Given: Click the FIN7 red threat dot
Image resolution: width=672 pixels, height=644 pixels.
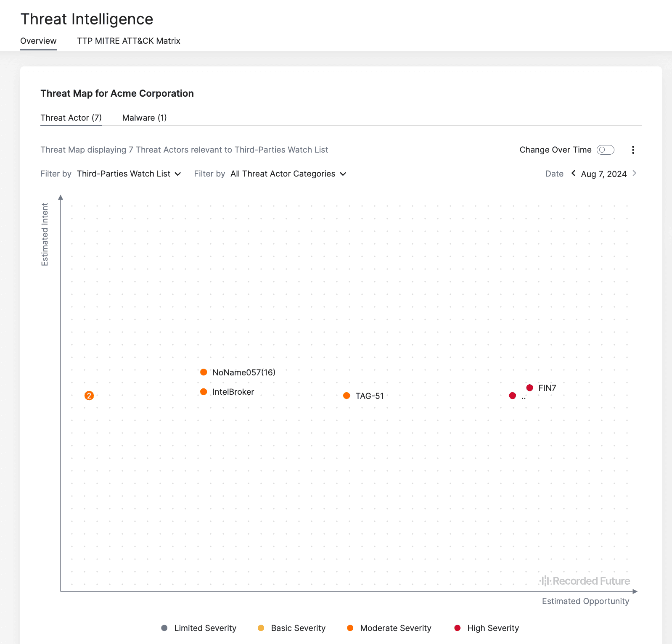Looking at the screenshot, I should (x=530, y=388).
